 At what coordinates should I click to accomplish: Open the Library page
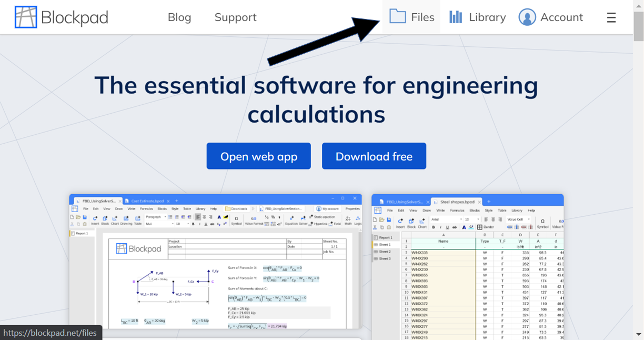tap(477, 17)
